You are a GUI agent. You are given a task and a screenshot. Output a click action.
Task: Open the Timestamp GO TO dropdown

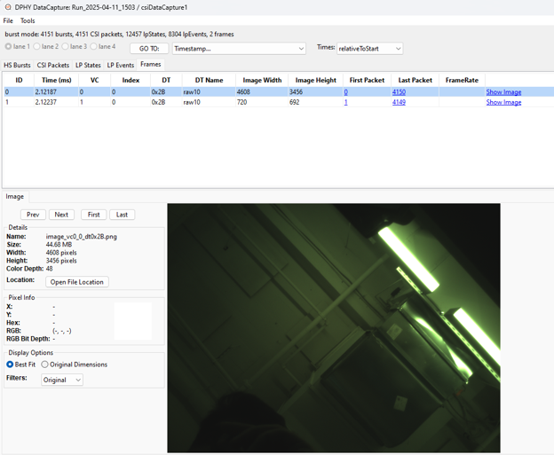coord(239,48)
